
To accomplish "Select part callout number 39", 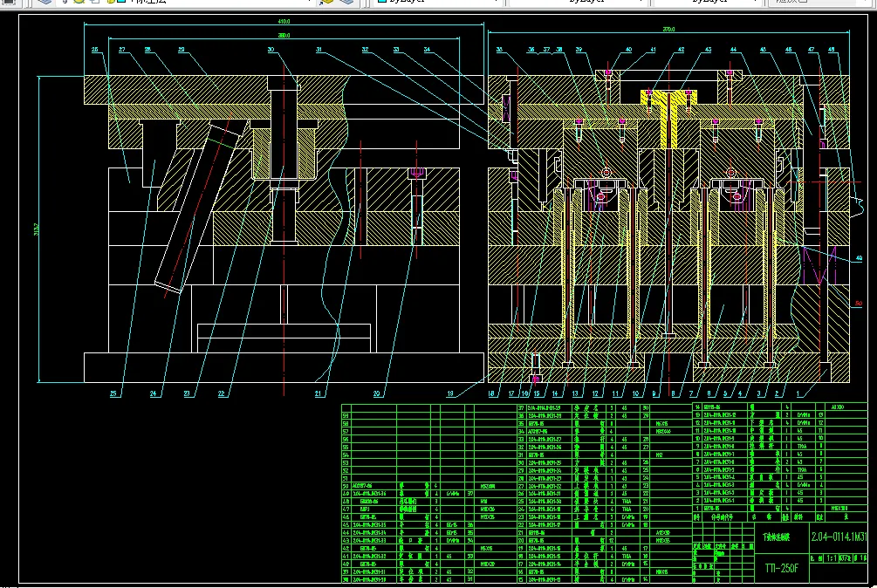I will point(579,50).
